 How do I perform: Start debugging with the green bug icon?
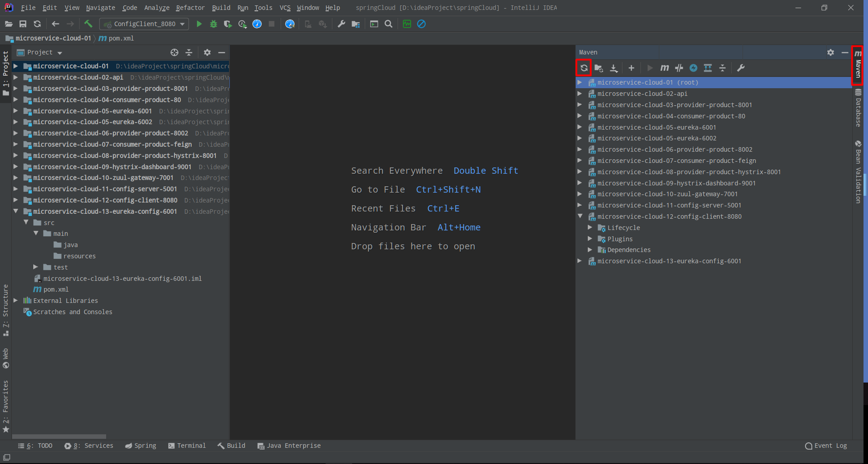click(214, 24)
